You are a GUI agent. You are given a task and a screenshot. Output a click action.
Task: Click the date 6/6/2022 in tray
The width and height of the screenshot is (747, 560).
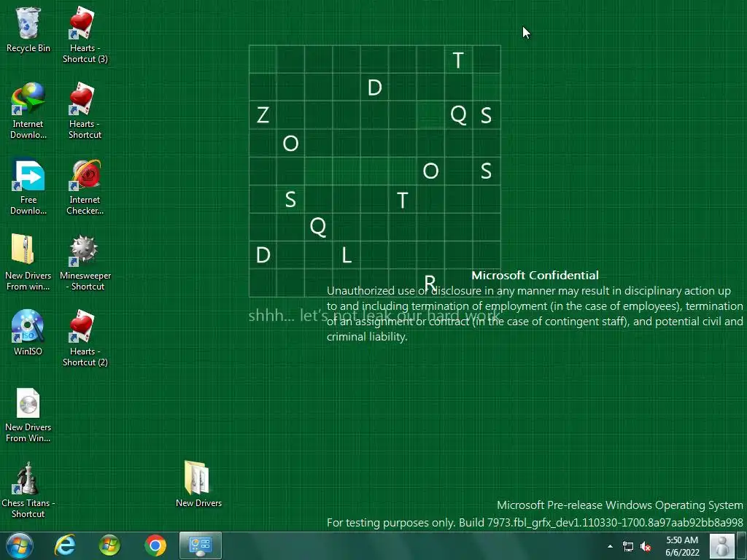[x=682, y=553]
